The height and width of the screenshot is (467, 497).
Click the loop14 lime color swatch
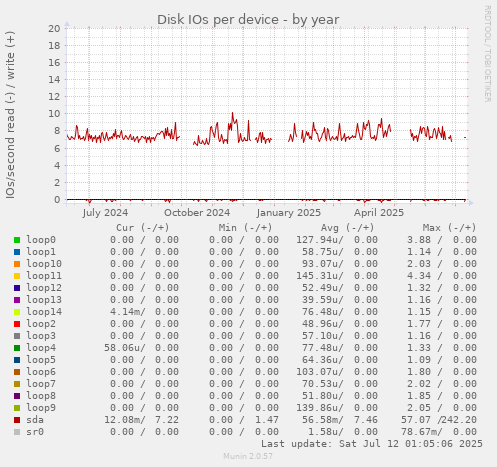click(17, 312)
